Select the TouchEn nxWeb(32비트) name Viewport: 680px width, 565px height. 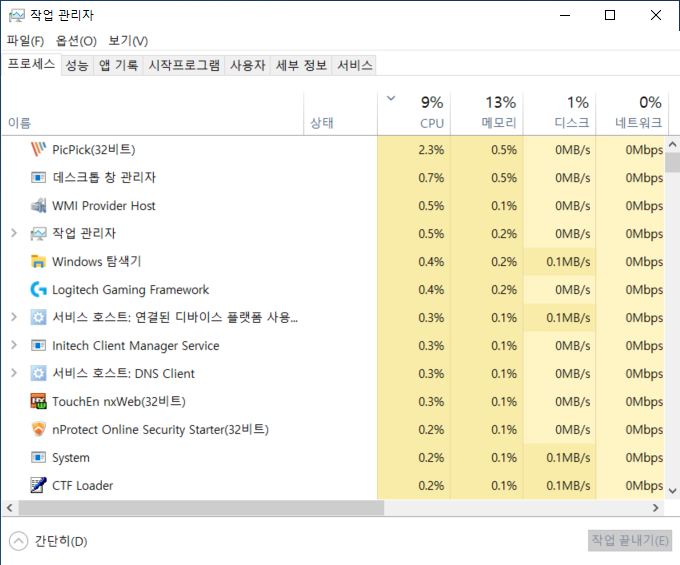119,402
